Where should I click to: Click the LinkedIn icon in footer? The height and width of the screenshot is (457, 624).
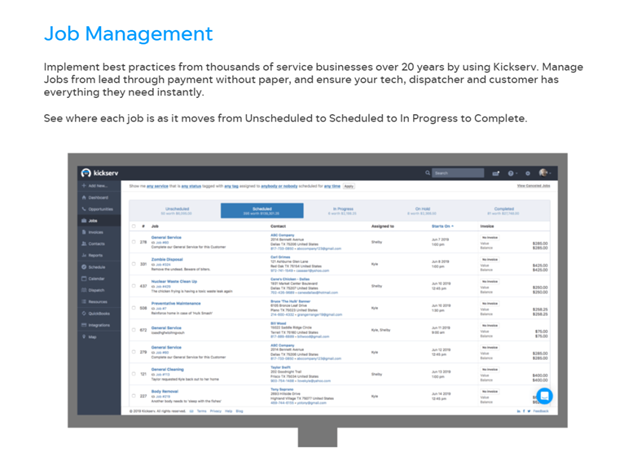click(519, 411)
